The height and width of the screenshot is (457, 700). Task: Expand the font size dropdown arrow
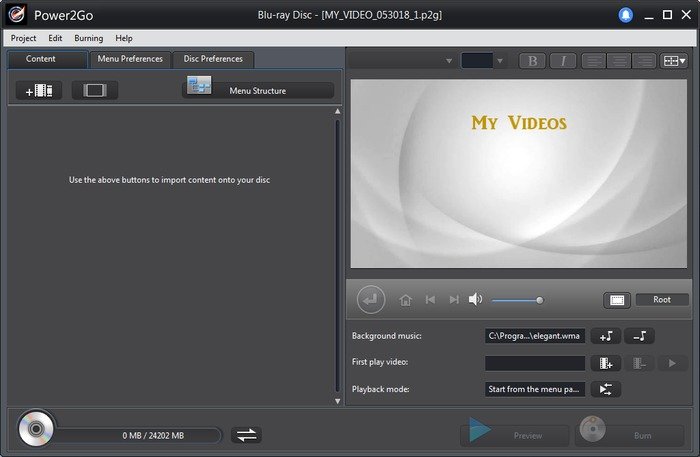(500, 61)
